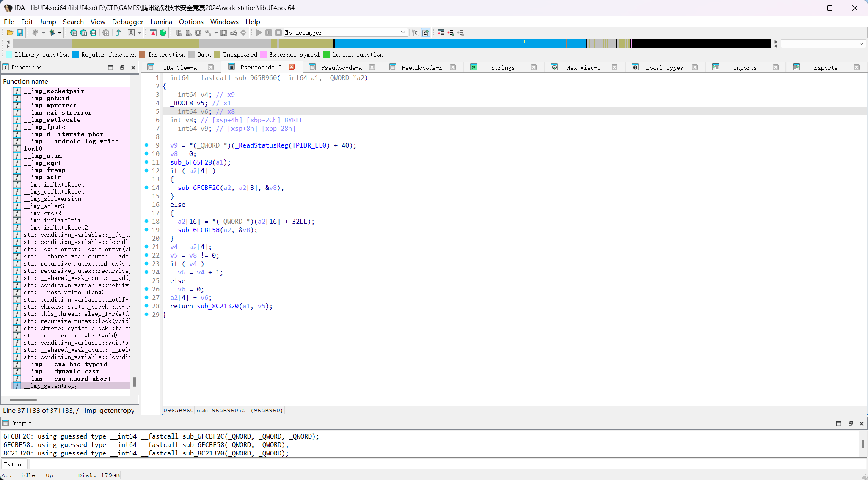This screenshot has width=868, height=480.
Task: Click the Open file toolbar icon
Action: click(x=10, y=33)
